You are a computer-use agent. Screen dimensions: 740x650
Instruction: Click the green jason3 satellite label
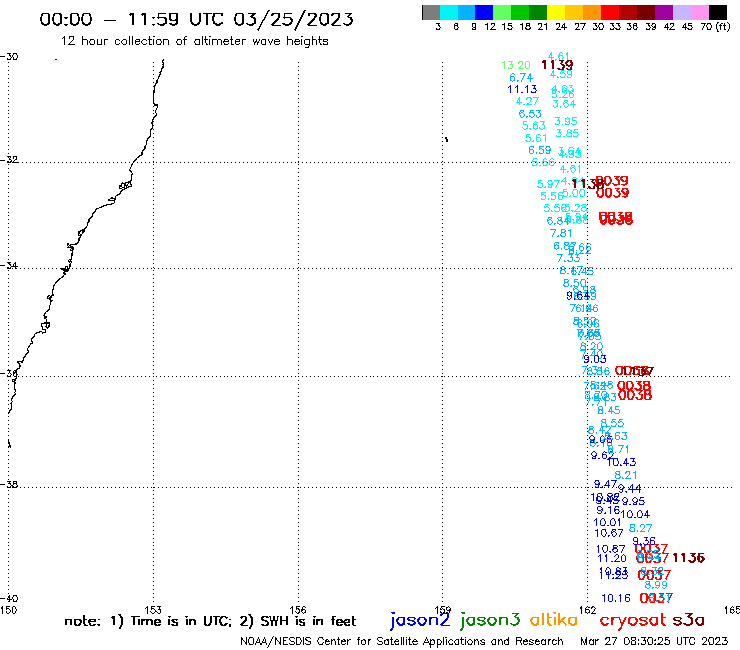490,620
